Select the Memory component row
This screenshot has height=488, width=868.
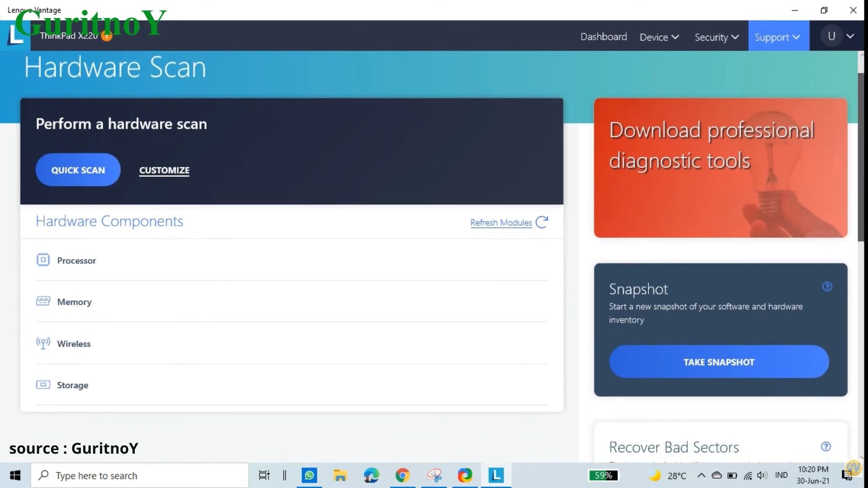(292, 301)
